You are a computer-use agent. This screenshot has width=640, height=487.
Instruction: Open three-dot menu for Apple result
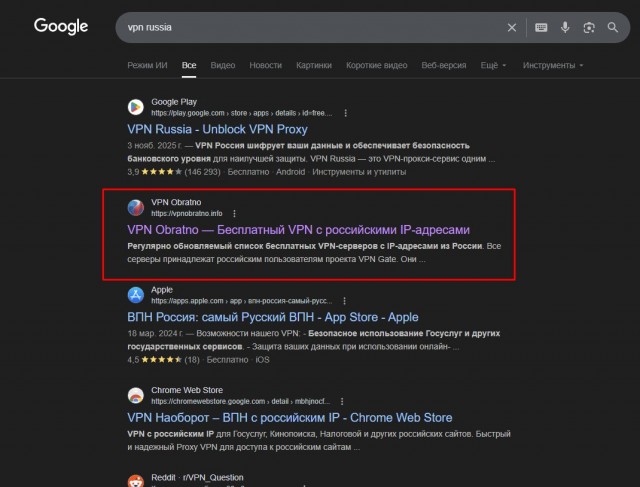pyautogui.click(x=344, y=301)
